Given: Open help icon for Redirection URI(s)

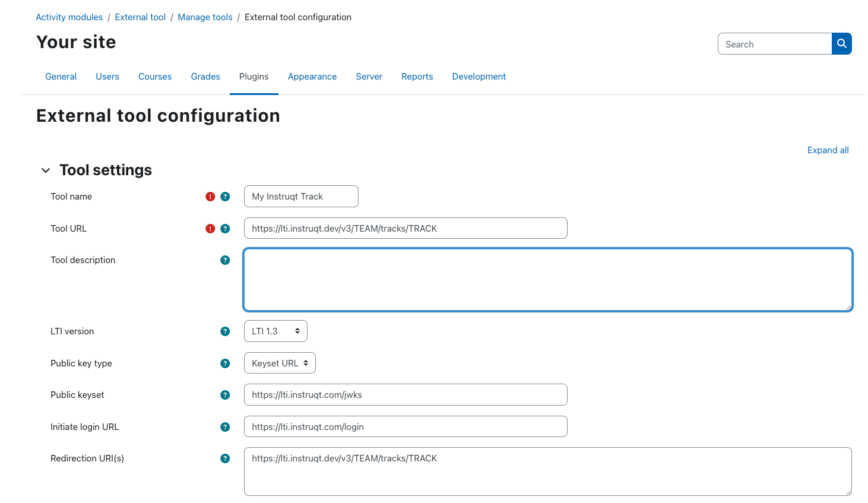Looking at the screenshot, I should coord(225,458).
